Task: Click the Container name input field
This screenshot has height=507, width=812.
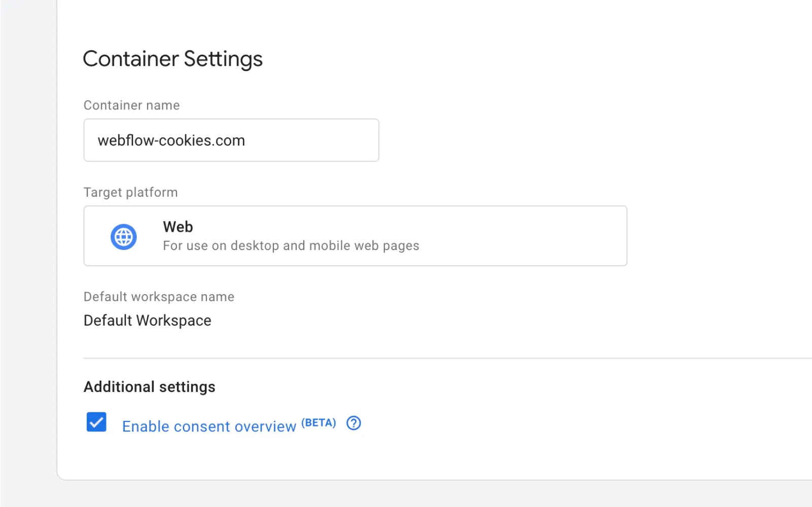Action: tap(231, 140)
